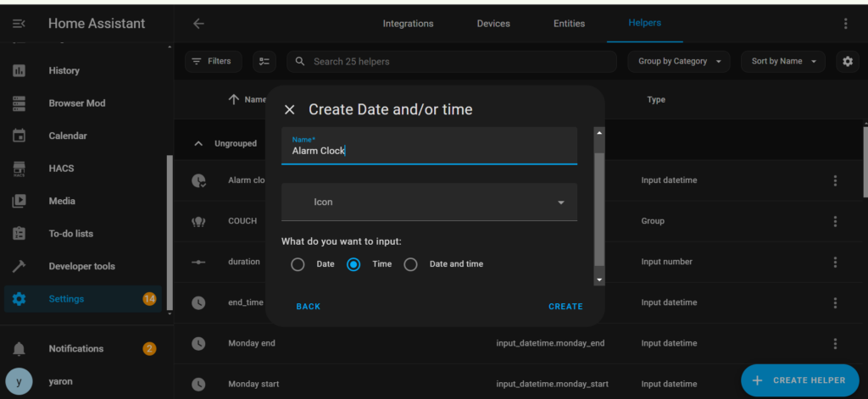This screenshot has width=868, height=399.
Task: Click the Name field containing Alarm Clock
Action: coord(429,146)
